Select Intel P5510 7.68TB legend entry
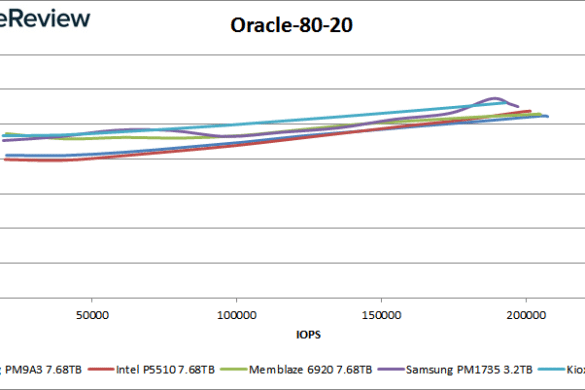 tap(151, 369)
